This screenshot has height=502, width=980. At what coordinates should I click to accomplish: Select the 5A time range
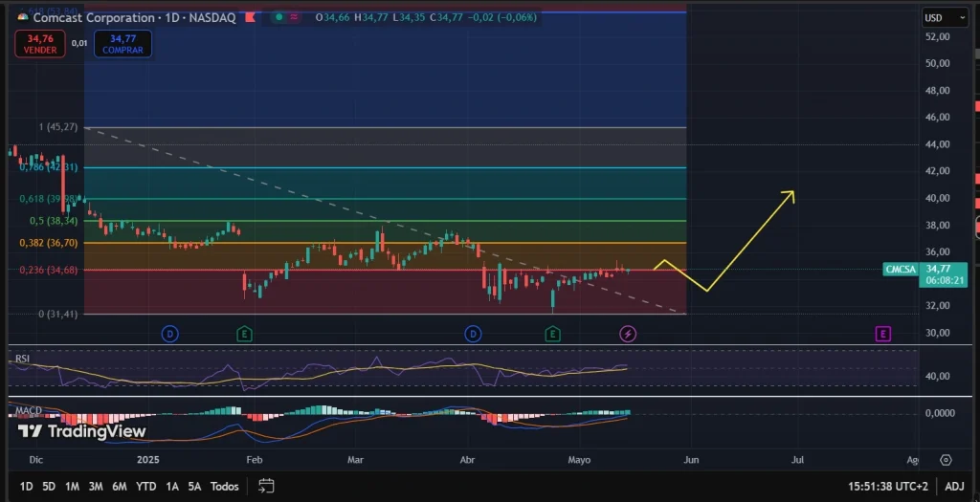coord(194,487)
